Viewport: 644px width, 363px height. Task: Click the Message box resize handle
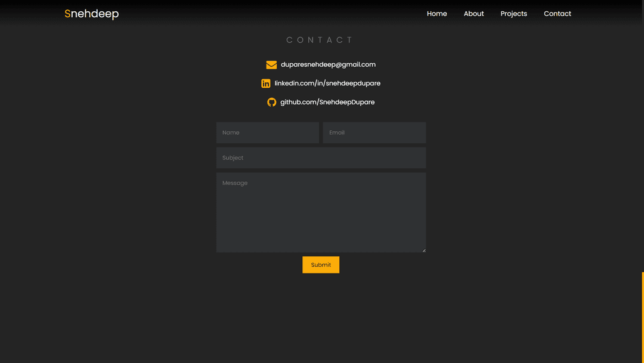pyautogui.click(x=423, y=249)
